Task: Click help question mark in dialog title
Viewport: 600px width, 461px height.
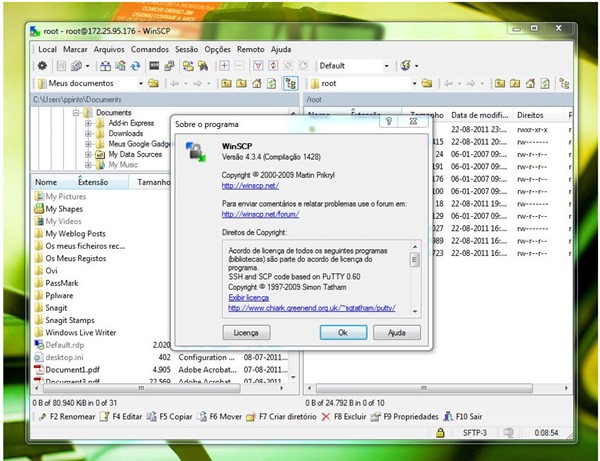Action: click(x=389, y=121)
